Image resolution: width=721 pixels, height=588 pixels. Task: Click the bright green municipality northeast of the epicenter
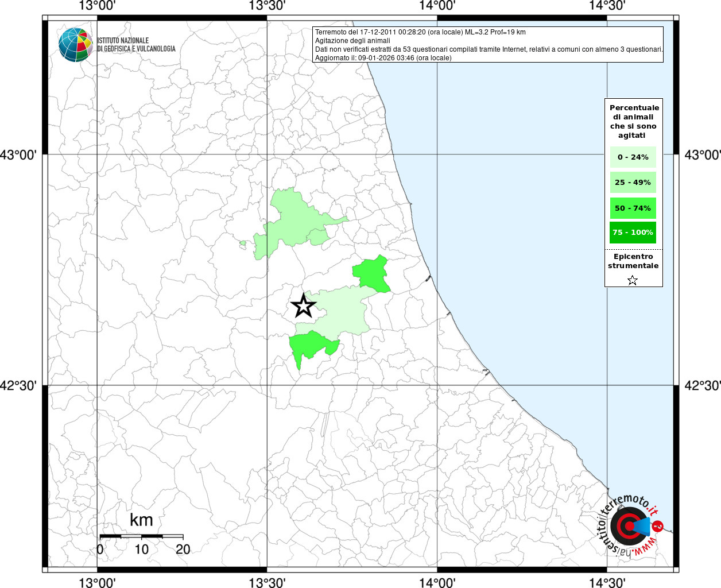[372, 273]
